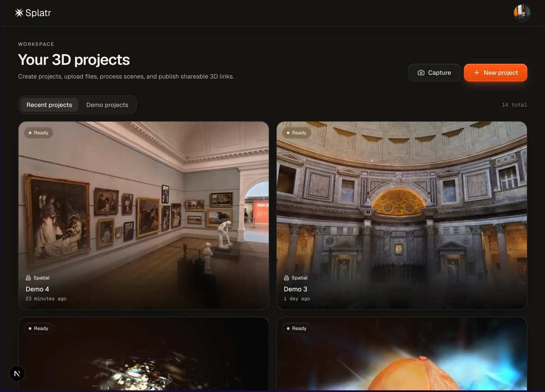Click the '23 minutes ago' timestamp
Screen dimensions: 545x392
[46, 299]
